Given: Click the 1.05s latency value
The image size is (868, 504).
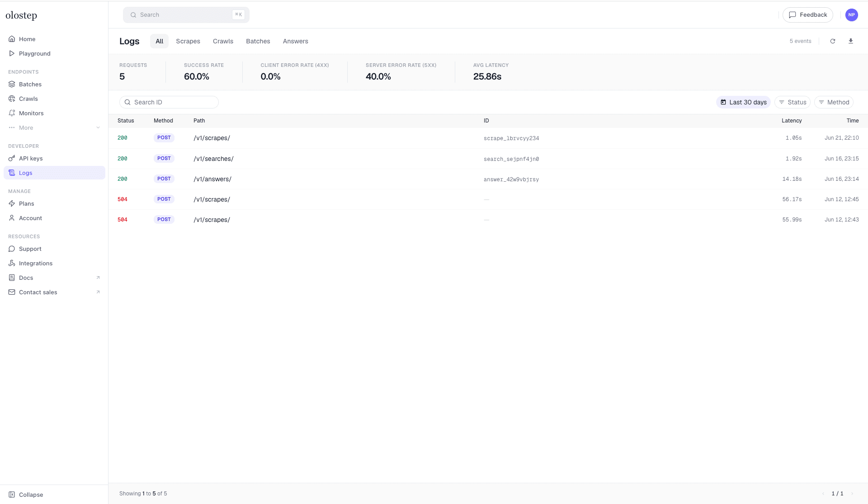Looking at the screenshot, I should tap(793, 138).
